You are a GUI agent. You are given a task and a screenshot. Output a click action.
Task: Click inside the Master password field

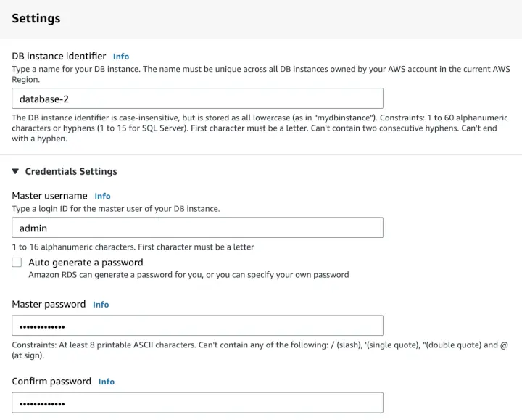pos(197,326)
